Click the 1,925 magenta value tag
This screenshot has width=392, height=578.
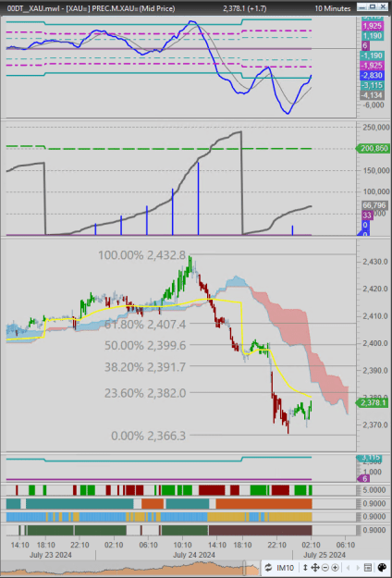pyautogui.click(x=374, y=26)
